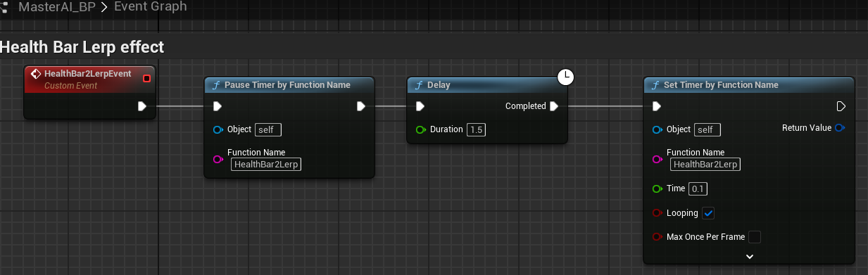Click Pause Timer Function Name pin
Viewport: 868px width, 275px height.
pyautogui.click(x=218, y=160)
